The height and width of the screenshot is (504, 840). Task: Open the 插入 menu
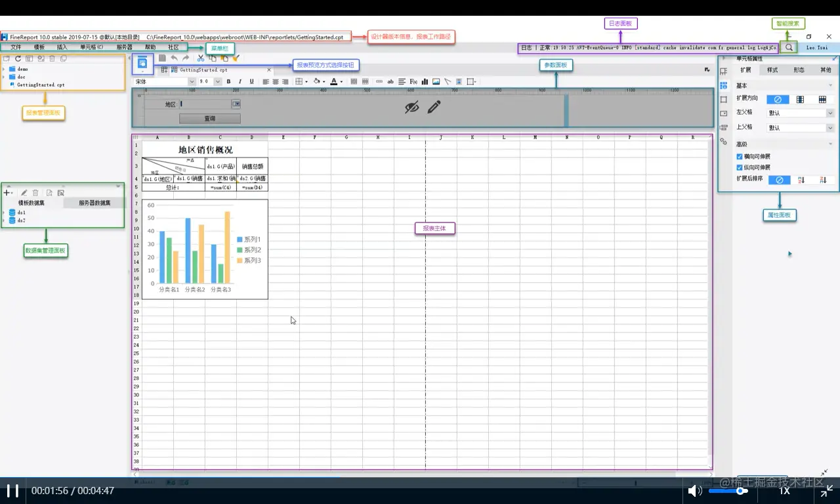click(62, 47)
